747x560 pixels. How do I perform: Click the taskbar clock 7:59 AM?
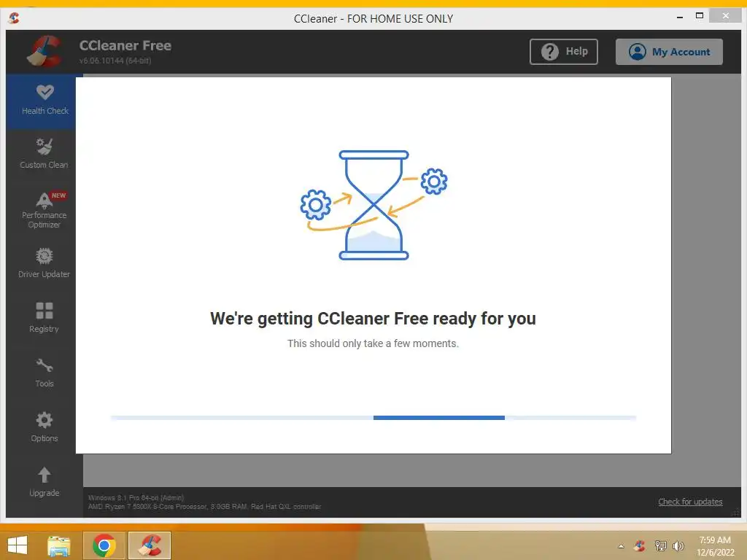click(715, 540)
